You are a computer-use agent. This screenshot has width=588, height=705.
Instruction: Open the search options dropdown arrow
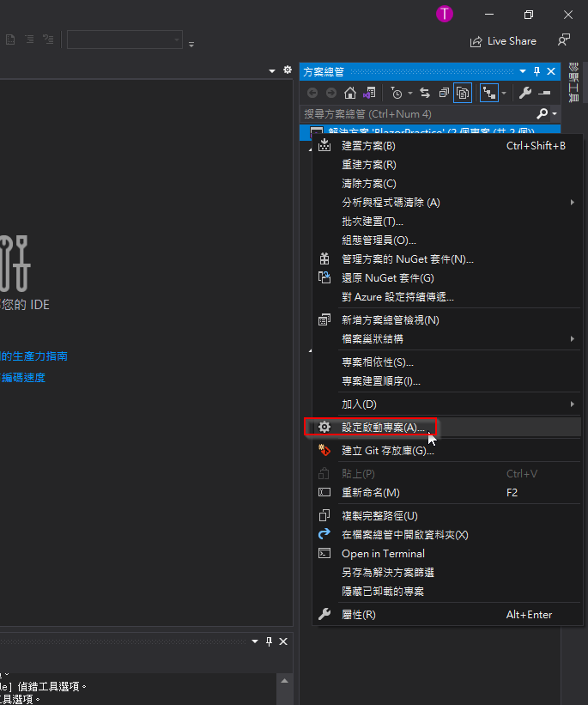point(555,113)
